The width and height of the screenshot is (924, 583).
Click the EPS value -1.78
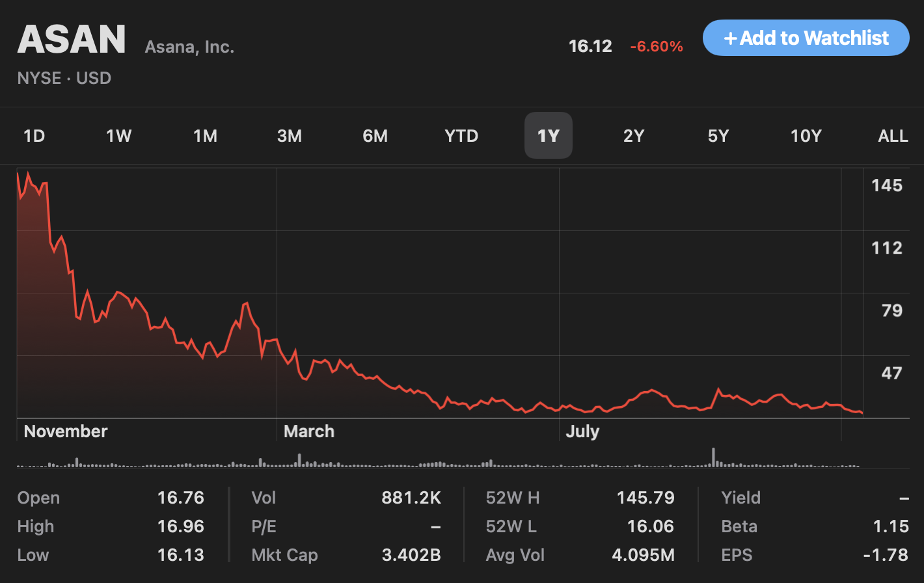tap(886, 555)
